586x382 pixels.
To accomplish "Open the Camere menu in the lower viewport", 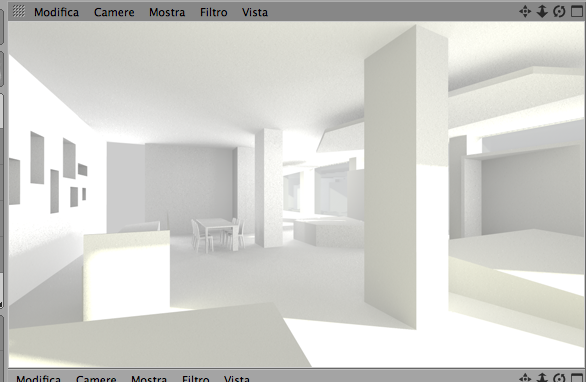I will pos(96,378).
